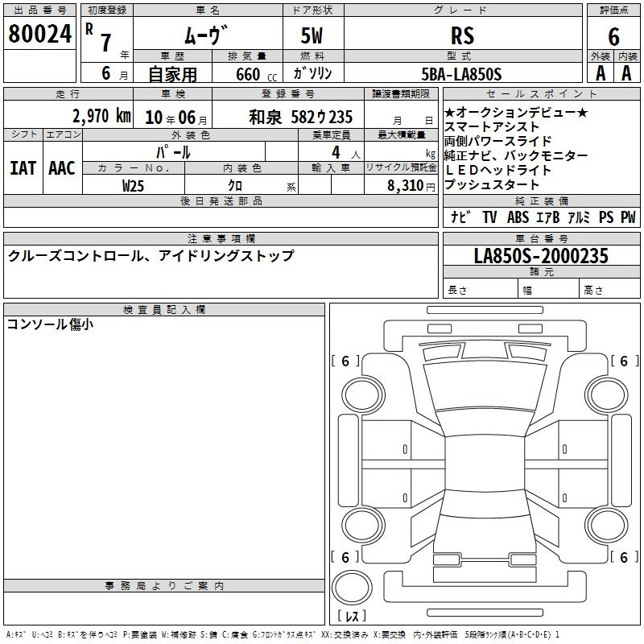Click the color number W25 field
644x644 pixels.
133,184
